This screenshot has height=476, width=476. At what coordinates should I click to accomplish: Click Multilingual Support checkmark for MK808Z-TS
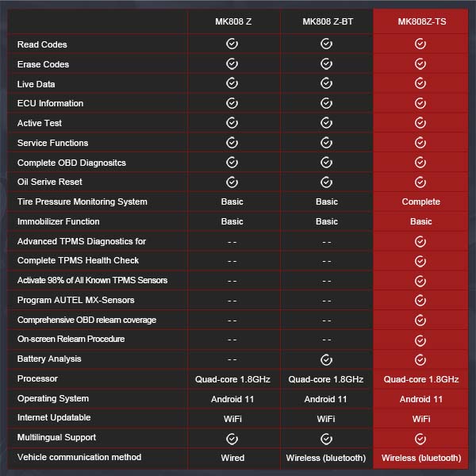[420, 439]
